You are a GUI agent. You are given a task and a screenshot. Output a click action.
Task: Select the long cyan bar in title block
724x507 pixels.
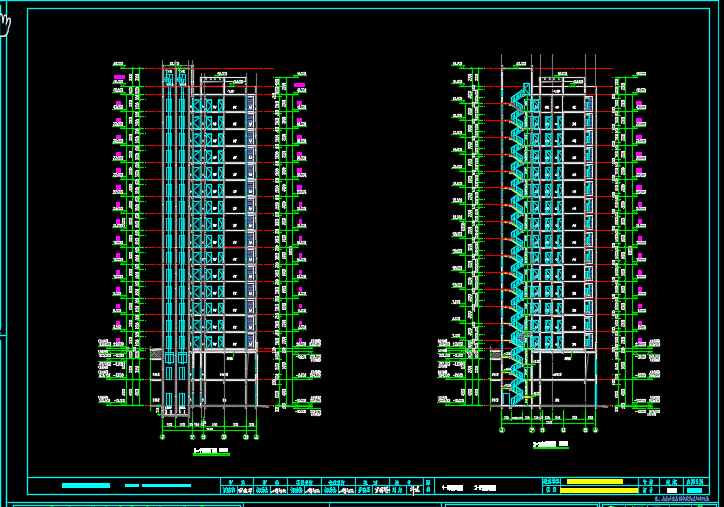(166, 485)
